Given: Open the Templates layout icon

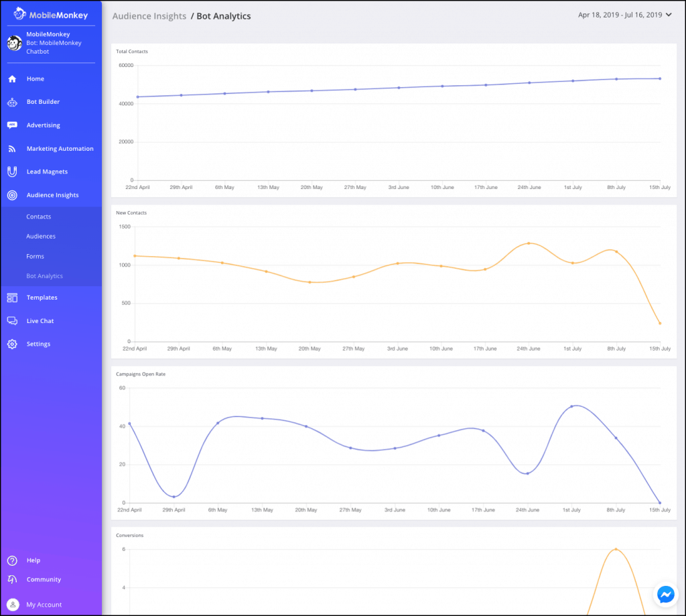Looking at the screenshot, I should pyautogui.click(x=12, y=298).
